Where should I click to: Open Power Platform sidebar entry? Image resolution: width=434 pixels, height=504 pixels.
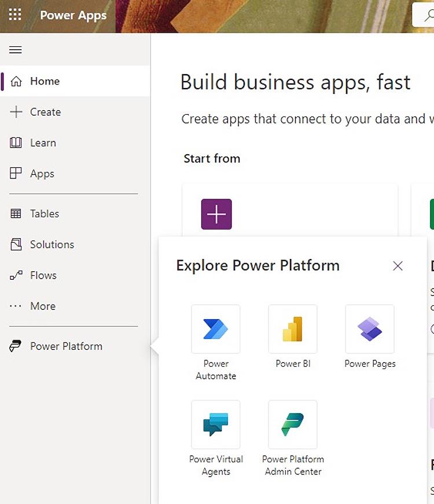click(x=66, y=346)
